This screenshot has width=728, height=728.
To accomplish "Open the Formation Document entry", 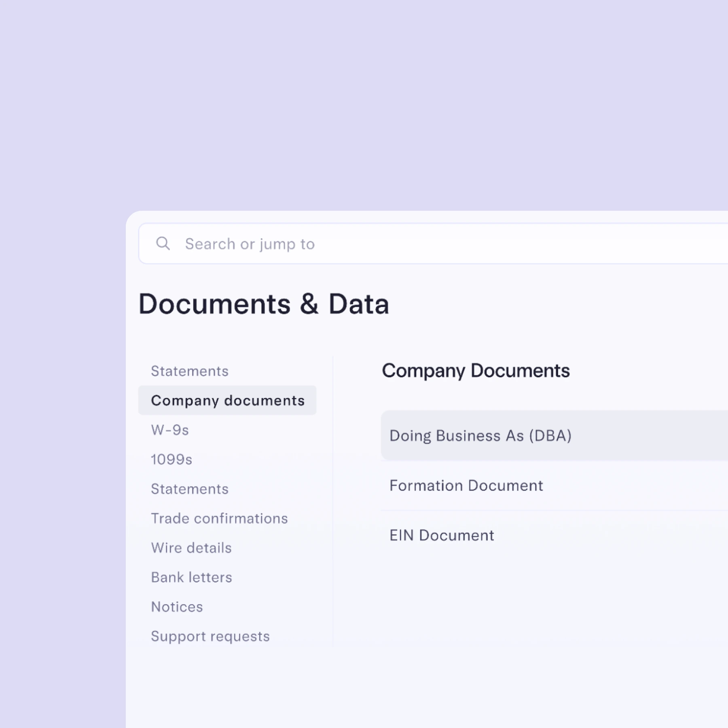I will (466, 485).
